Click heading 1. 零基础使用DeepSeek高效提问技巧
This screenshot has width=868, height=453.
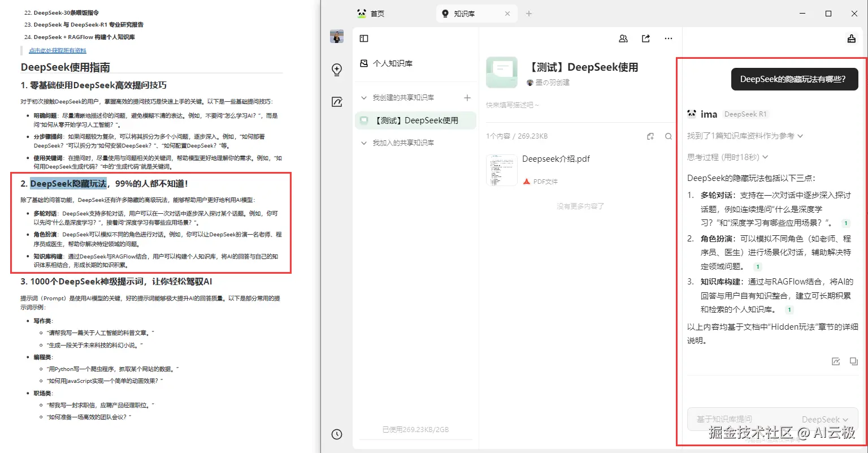click(x=94, y=85)
